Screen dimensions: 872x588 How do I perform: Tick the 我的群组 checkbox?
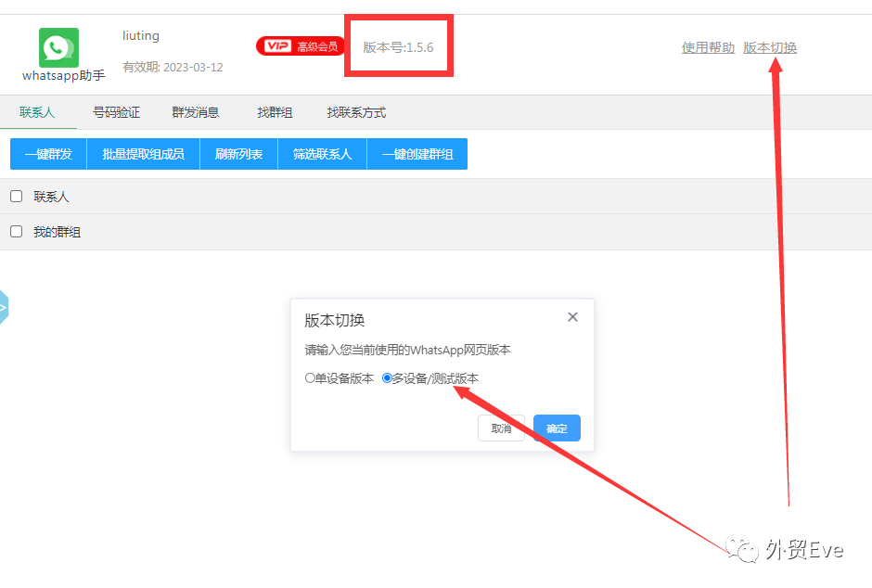[16, 231]
